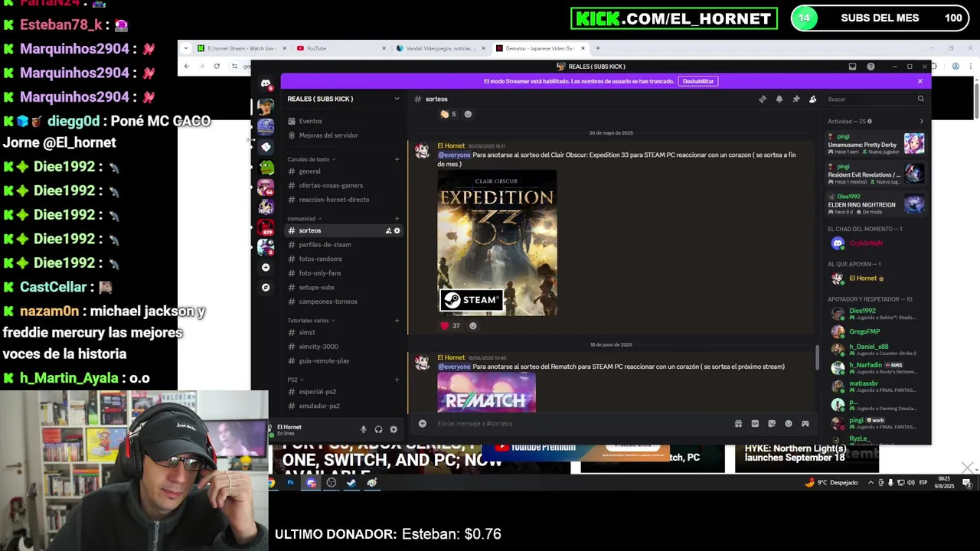
Task: Toggle the heart reaction with 37
Action: click(x=450, y=326)
